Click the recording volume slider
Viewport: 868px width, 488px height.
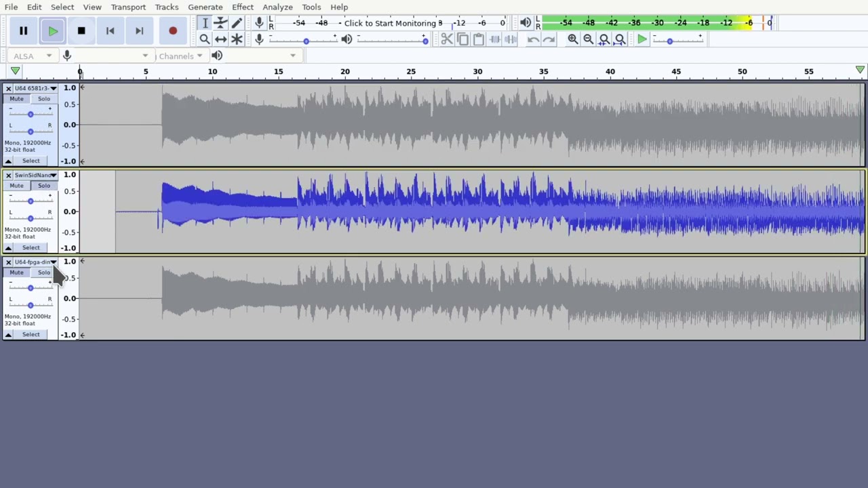pyautogui.click(x=302, y=40)
